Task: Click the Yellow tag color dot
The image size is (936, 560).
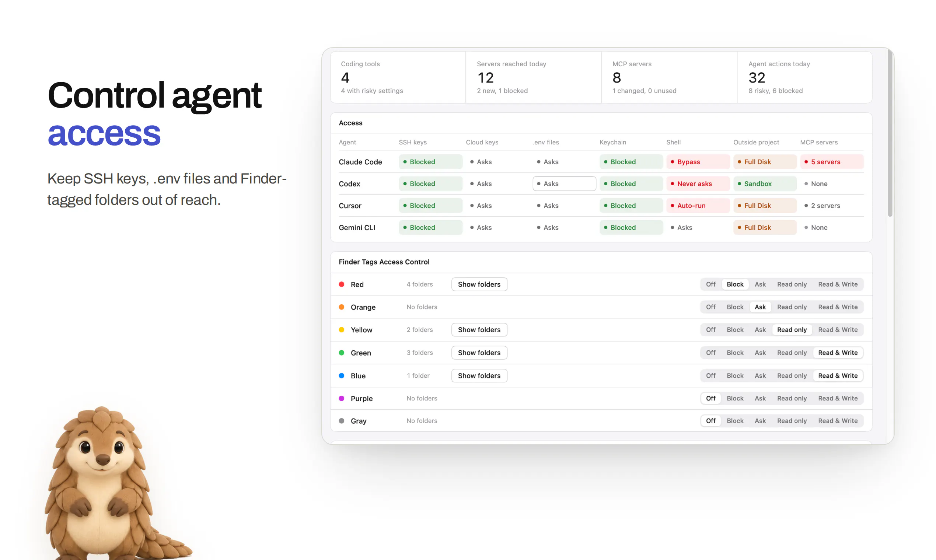Action: tap(341, 329)
